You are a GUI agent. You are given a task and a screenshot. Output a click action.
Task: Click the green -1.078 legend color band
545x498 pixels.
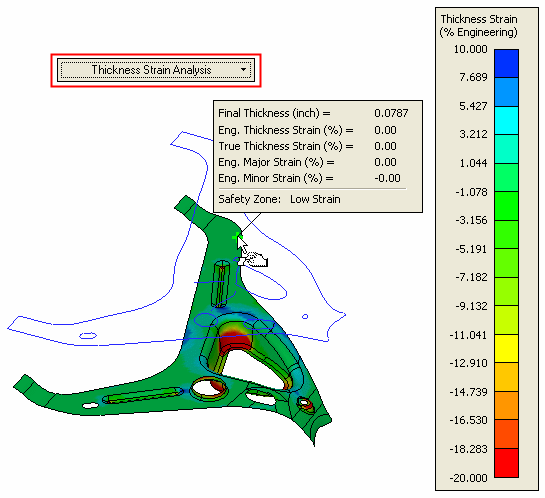point(506,206)
